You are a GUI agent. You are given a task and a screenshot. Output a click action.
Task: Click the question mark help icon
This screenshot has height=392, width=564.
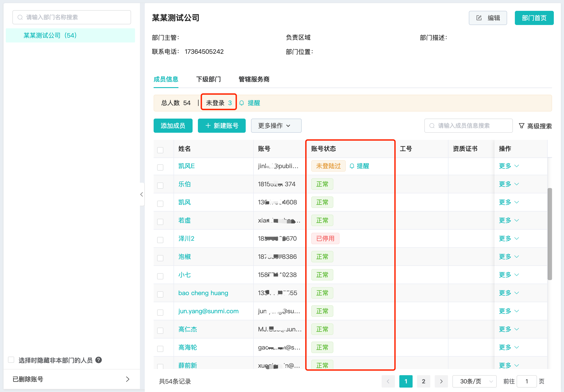coord(99,360)
